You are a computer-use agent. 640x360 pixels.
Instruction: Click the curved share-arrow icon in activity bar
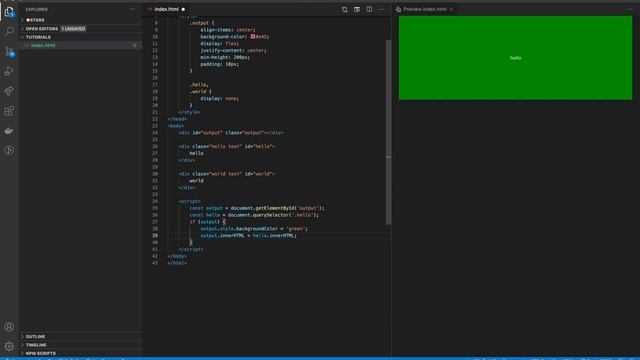(x=9, y=91)
